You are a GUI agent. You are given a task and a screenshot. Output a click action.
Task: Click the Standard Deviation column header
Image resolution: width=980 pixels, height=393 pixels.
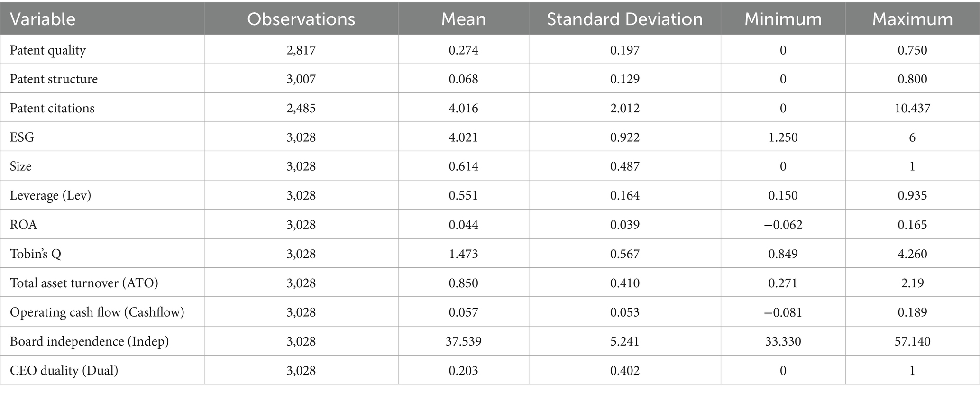point(624,19)
